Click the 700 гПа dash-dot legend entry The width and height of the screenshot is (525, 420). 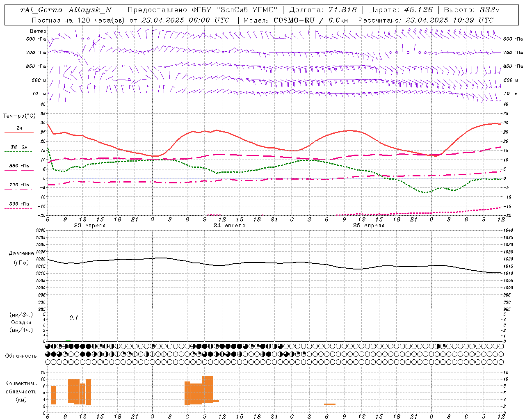click(x=19, y=186)
